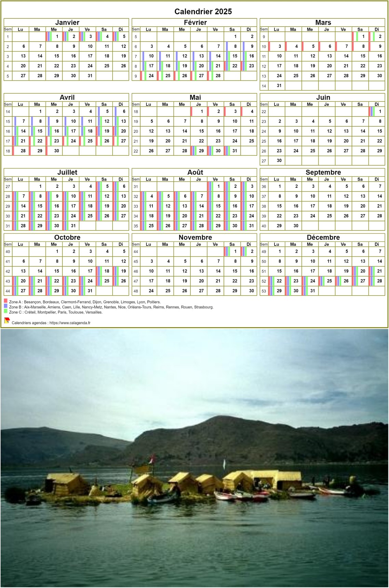This screenshot has height=588, width=389.
Task: Select the Calendrier 2025 title
Action: point(203,12)
